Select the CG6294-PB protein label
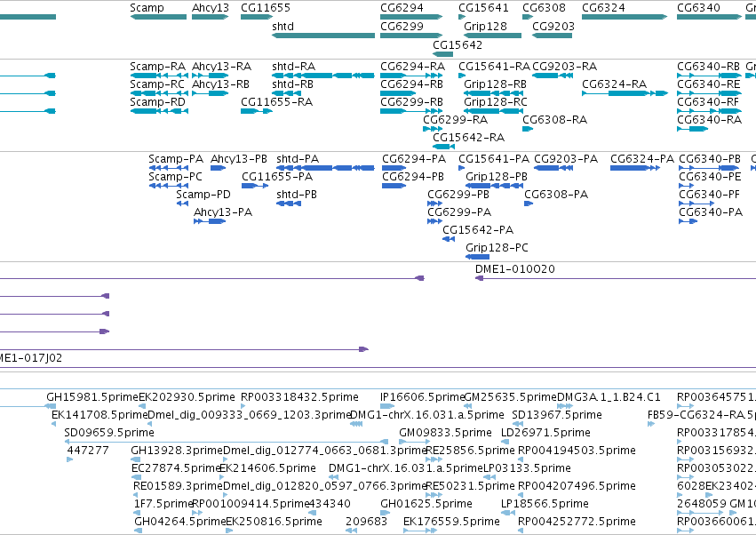Viewport: 756px width, 535px height. coord(413,177)
